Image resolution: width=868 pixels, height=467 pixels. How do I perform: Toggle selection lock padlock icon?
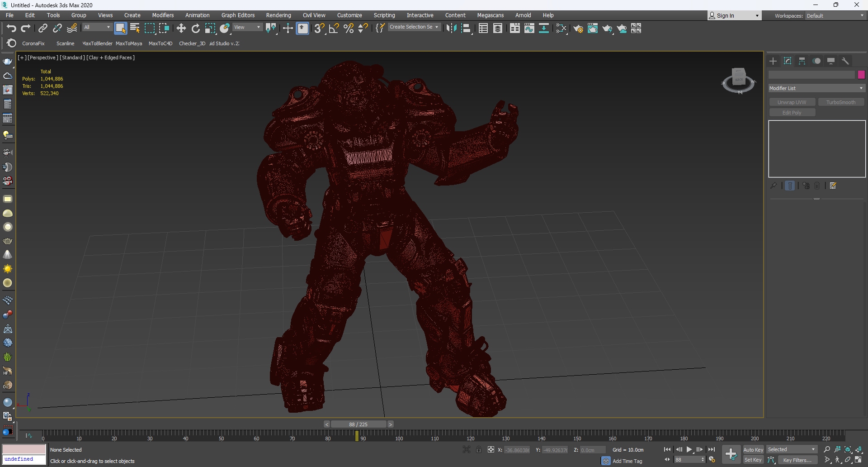pyautogui.click(x=479, y=449)
